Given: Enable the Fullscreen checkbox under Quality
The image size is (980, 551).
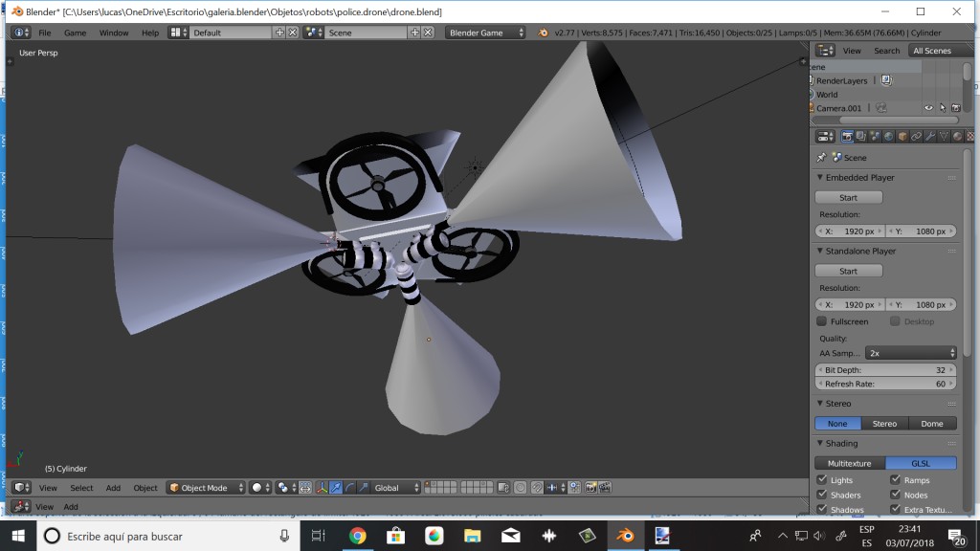Looking at the screenshot, I should click(x=821, y=321).
